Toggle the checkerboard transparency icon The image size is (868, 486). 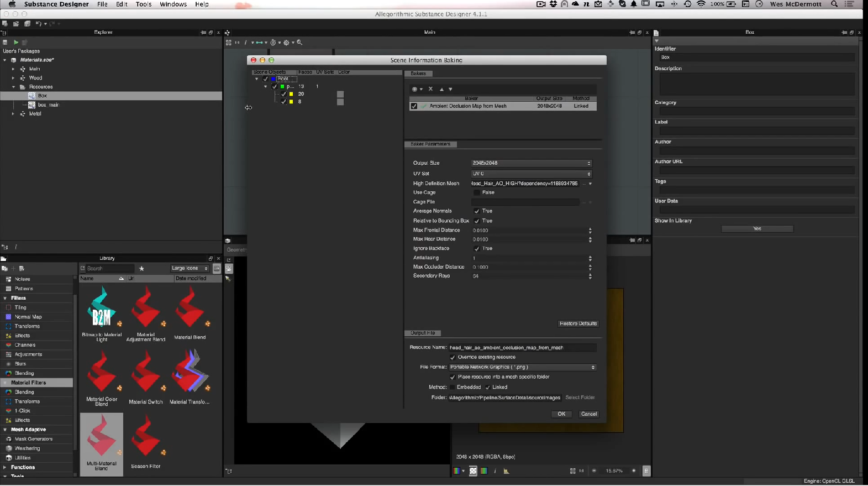point(473,471)
